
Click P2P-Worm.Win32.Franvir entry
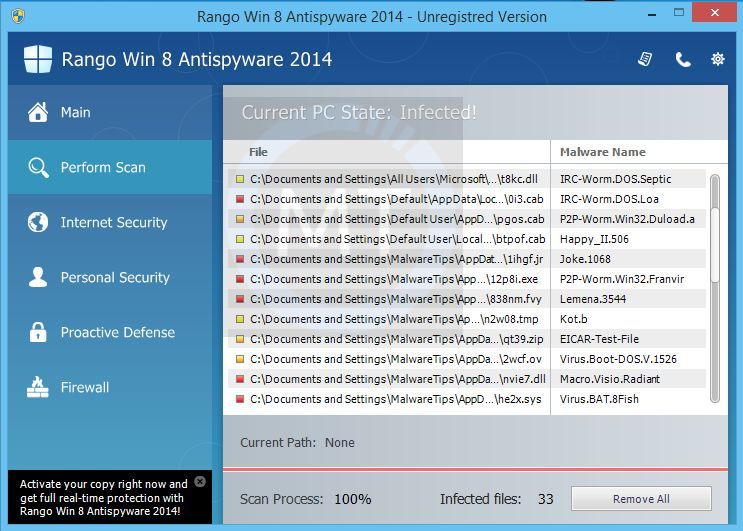pos(622,279)
